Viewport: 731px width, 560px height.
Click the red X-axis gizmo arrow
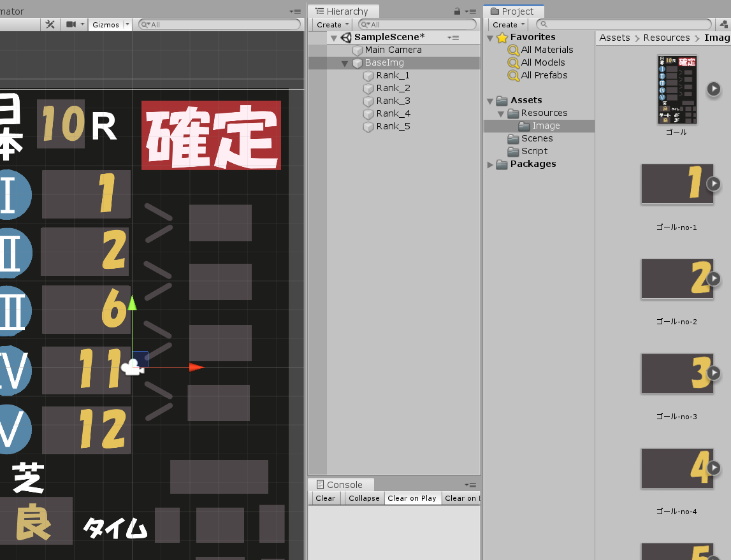[197, 367]
